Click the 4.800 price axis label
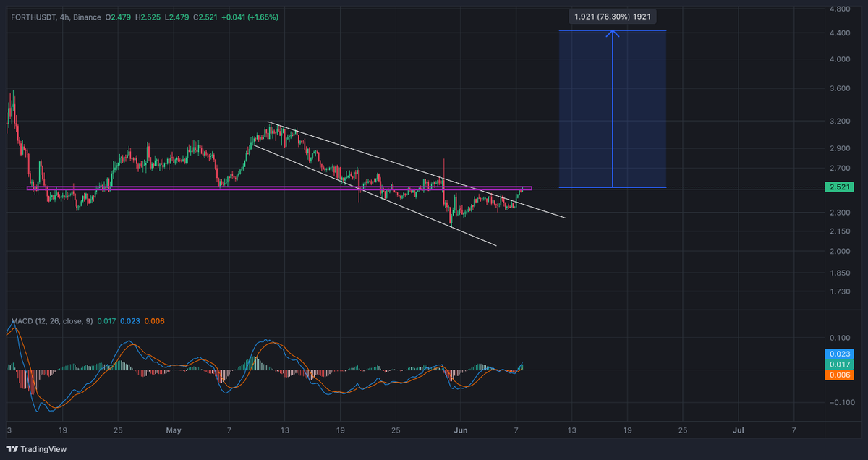The width and height of the screenshot is (868, 460). 839,9
